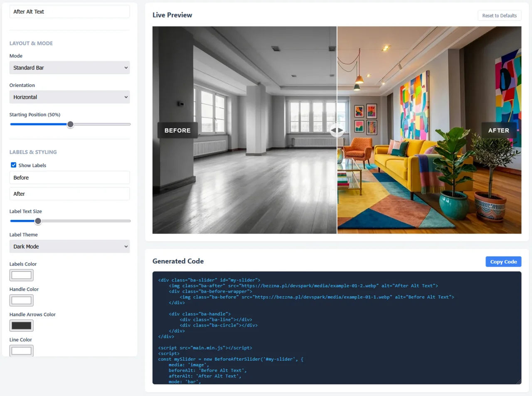This screenshot has height=396, width=532.
Task: Click the Label Text Size slider thumb
Action: click(x=38, y=221)
